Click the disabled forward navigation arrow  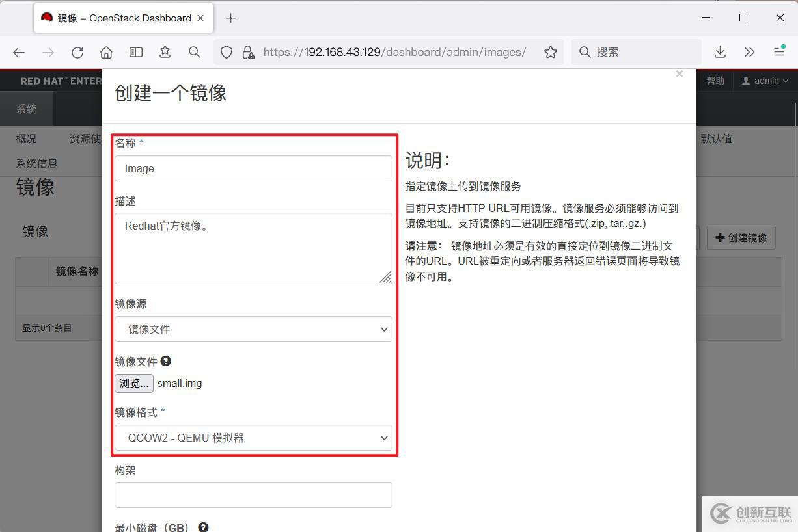[48, 52]
